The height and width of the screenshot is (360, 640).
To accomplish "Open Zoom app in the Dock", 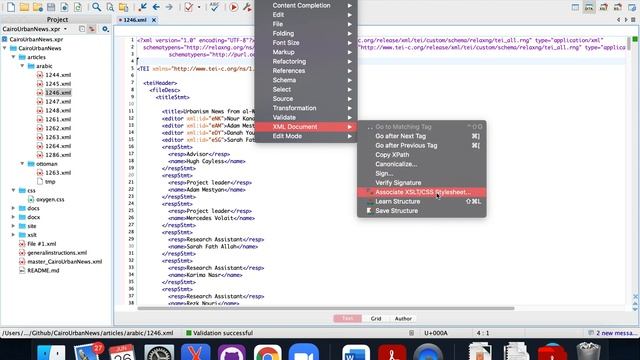I will tap(304, 352).
